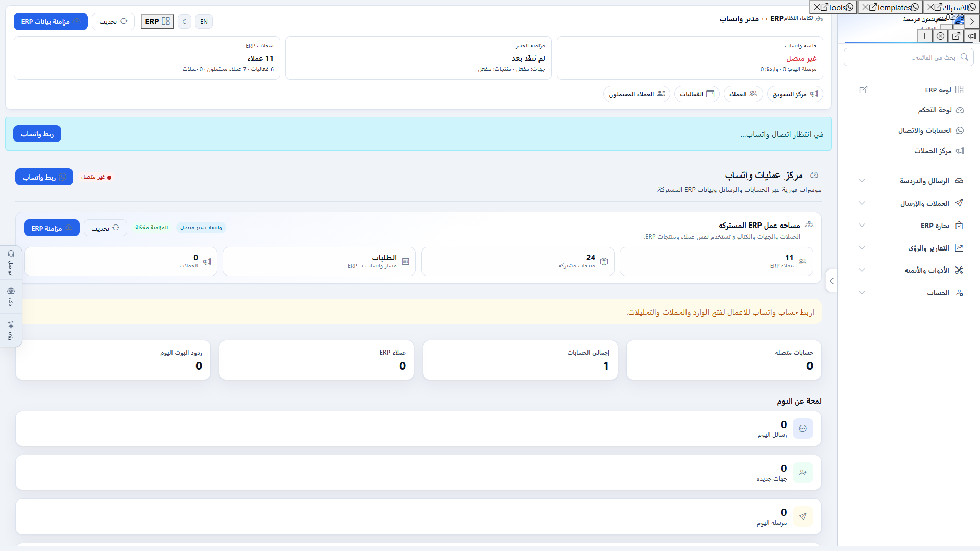Click the إجمالي الحسابات stat card
The image size is (980, 551).
(x=520, y=360)
